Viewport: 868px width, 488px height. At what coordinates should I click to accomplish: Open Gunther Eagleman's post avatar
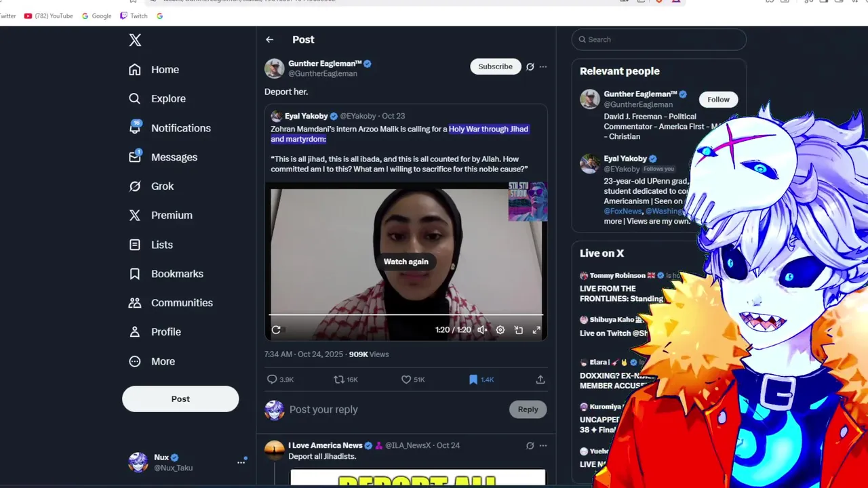(275, 68)
